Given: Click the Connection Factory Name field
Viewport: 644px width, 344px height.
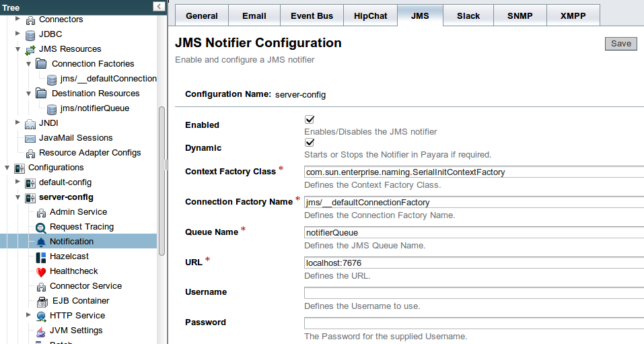Looking at the screenshot, I should pos(474,202).
